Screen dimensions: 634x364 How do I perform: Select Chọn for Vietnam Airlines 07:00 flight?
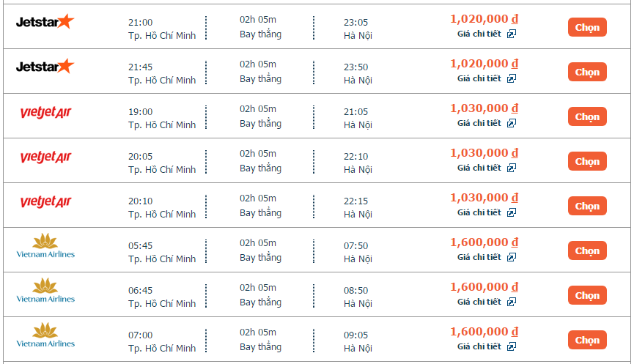click(587, 340)
